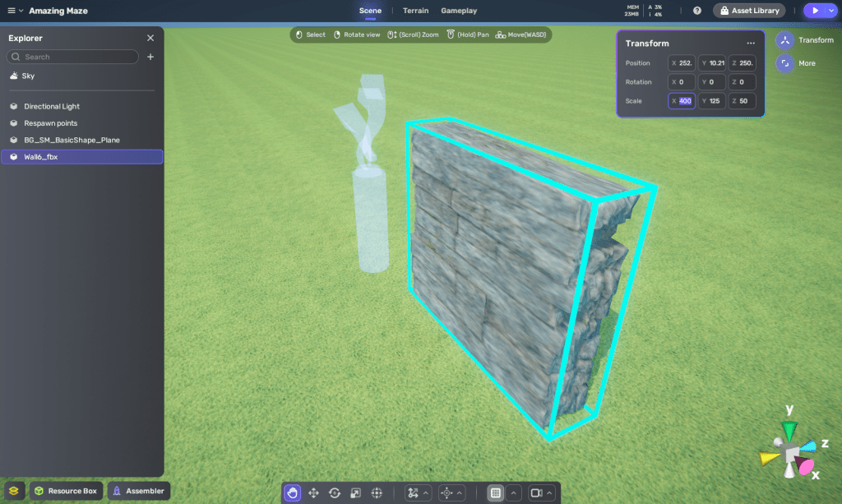Open the Resource Box
The height and width of the screenshot is (504, 842).
pos(65,491)
